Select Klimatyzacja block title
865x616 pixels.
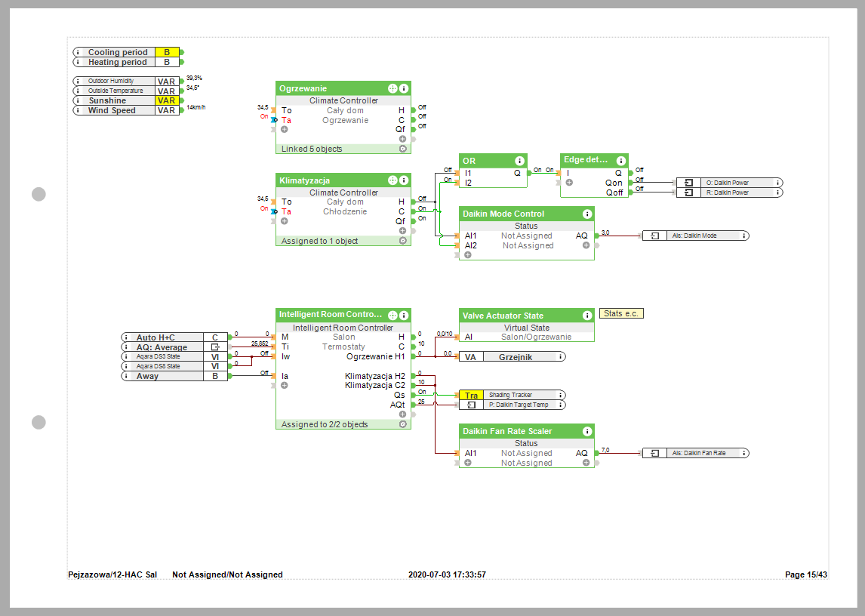pos(304,180)
